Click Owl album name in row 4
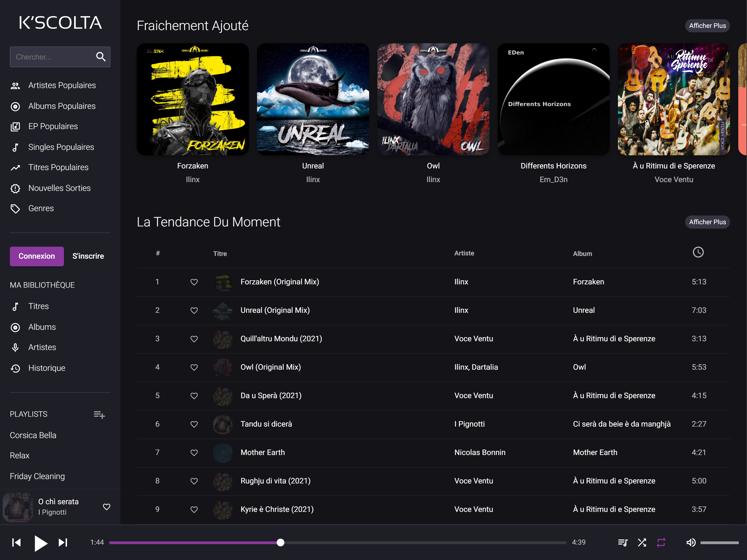This screenshot has width=747, height=560. click(x=579, y=367)
